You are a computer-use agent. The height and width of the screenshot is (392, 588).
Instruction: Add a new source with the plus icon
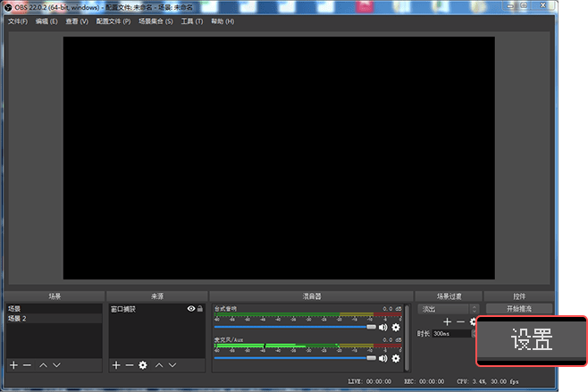pos(116,365)
